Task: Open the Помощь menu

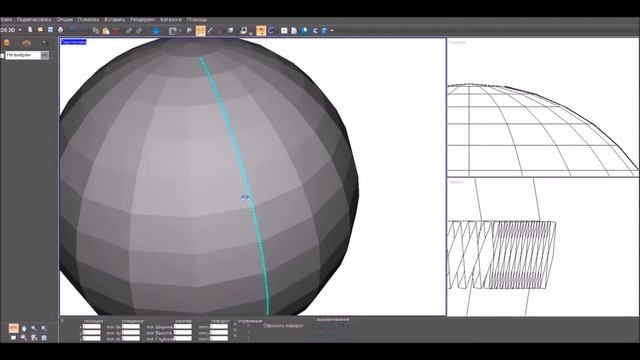Action: pos(197,20)
